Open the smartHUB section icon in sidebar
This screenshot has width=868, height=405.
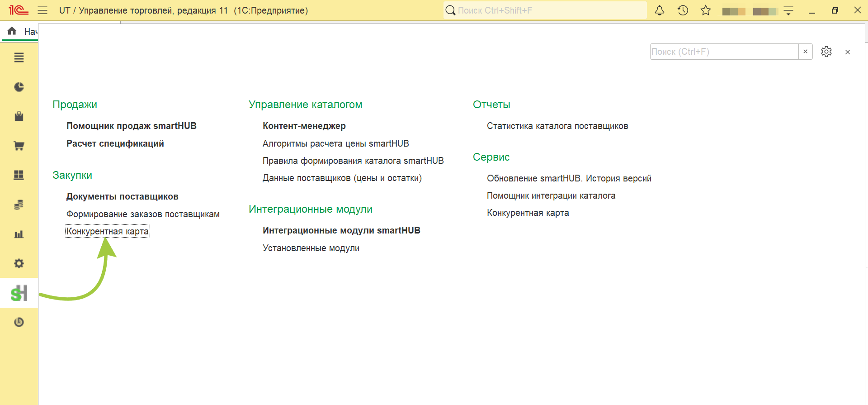19,293
